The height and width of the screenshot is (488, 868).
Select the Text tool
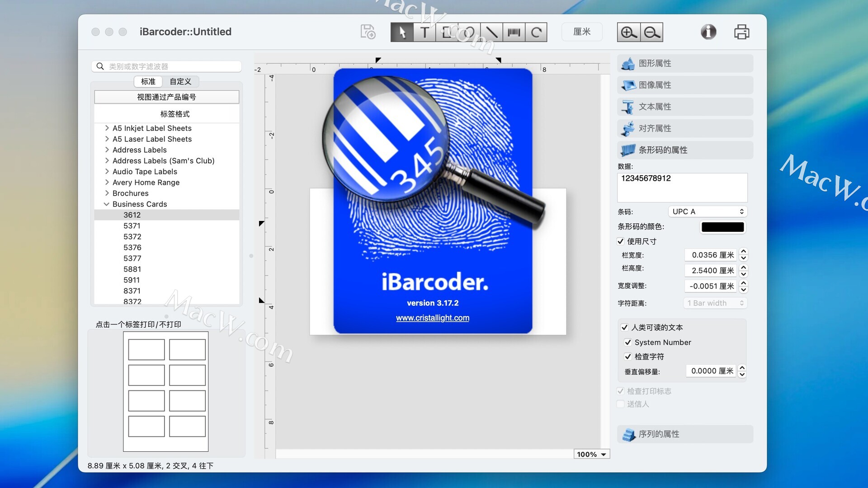(424, 32)
